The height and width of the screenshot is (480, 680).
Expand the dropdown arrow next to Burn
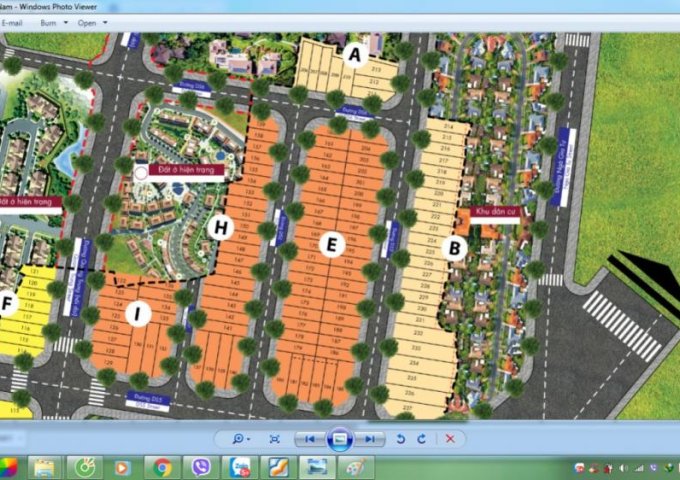click(66, 23)
